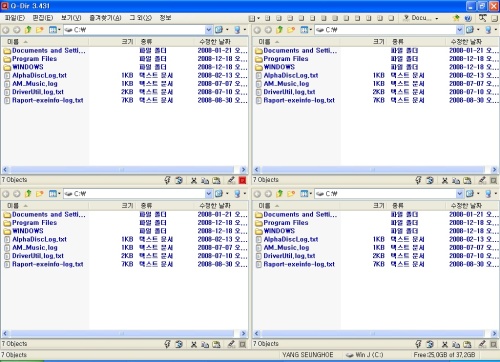Click paste icon in top-left pane status bar
Screen dimensions: 500x362
[x=216, y=180]
